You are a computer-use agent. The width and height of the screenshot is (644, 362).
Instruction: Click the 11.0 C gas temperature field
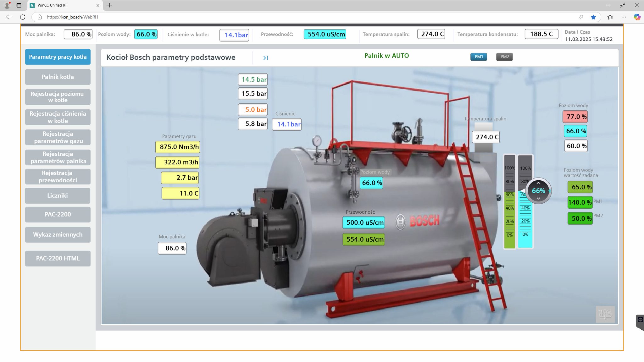pos(180,194)
